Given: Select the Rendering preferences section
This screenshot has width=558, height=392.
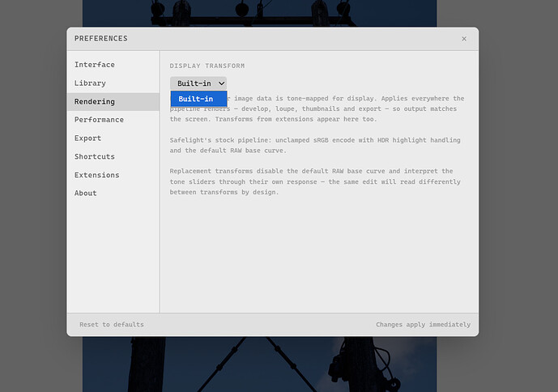Looking at the screenshot, I should pos(113,102).
